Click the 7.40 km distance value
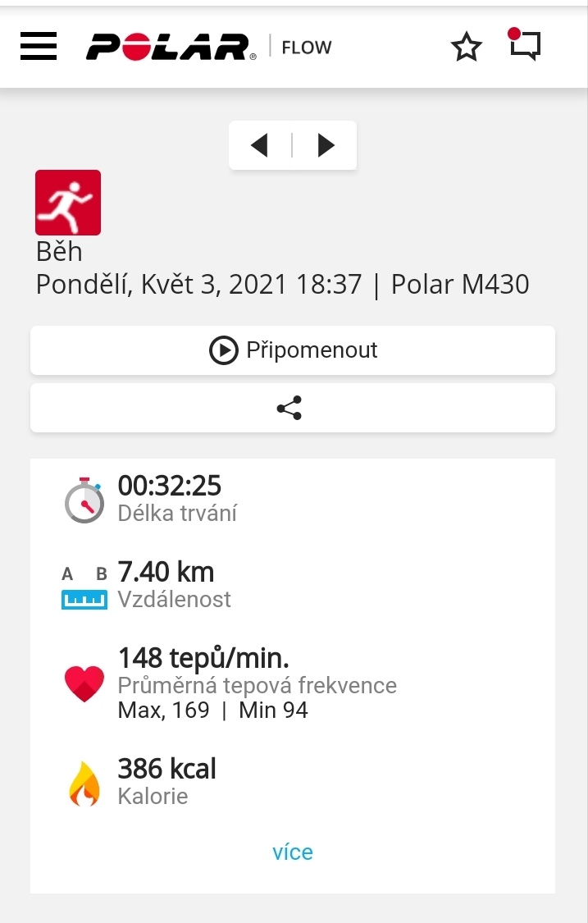588x923 pixels. pos(166,572)
